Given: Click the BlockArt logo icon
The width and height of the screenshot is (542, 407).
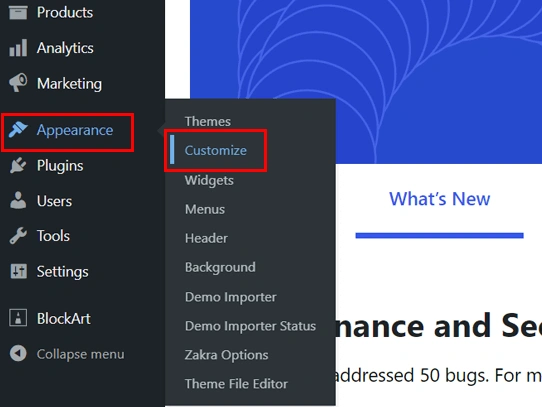Looking at the screenshot, I should (18, 318).
